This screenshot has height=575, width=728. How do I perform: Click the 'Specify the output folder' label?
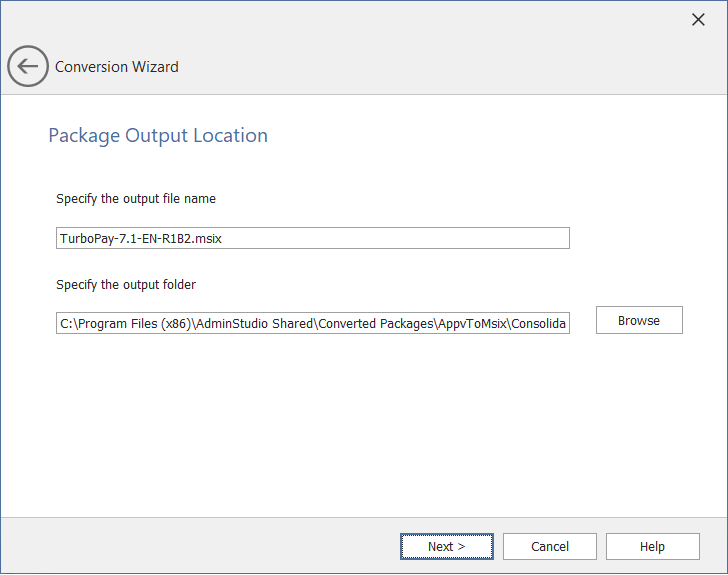click(x=126, y=284)
